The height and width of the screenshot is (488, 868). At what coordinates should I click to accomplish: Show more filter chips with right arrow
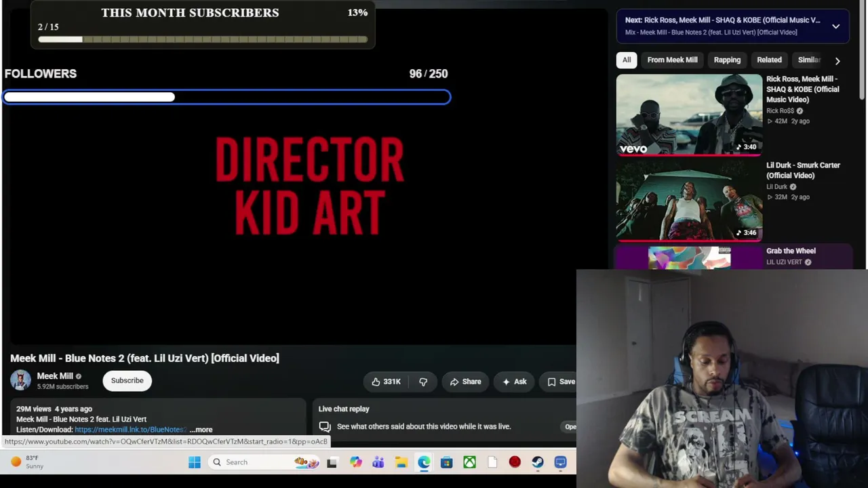(x=837, y=60)
